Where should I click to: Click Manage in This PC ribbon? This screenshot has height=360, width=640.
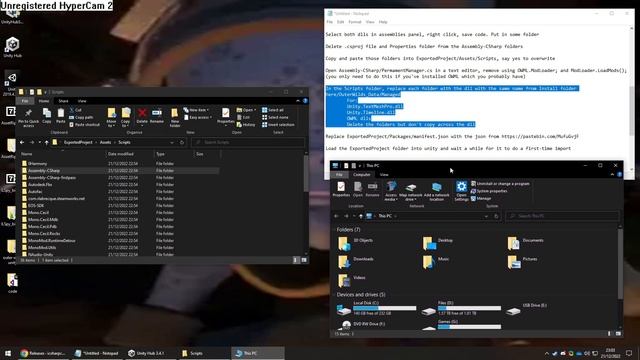coord(481,198)
